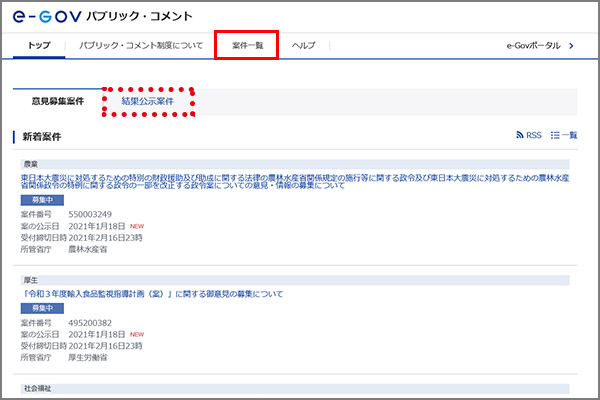
Task: Click the 農業 category label
Action: coord(32,162)
